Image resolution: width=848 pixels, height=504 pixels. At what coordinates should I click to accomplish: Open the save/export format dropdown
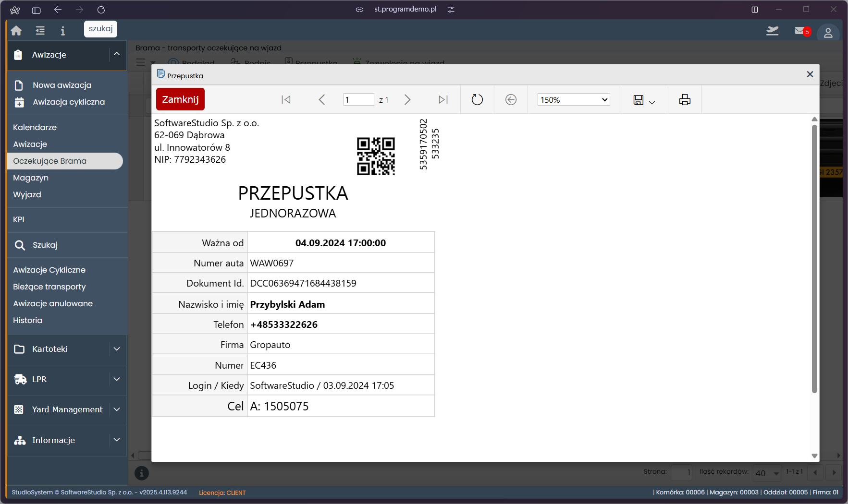pos(644,100)
